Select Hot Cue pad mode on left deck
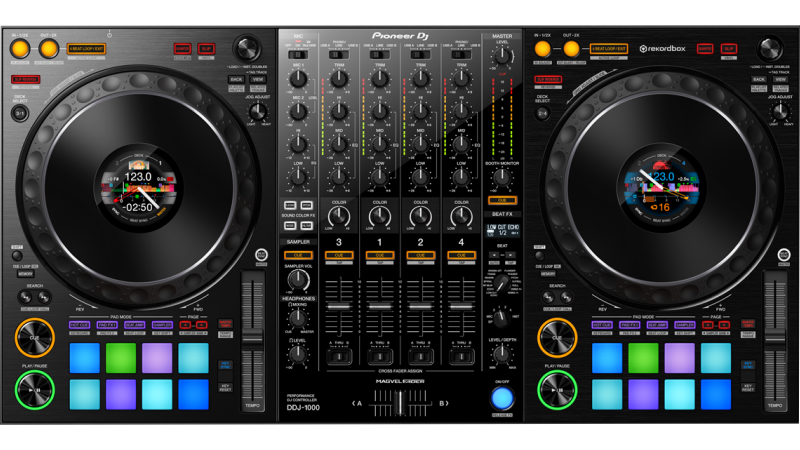 [x=80, y=325]
